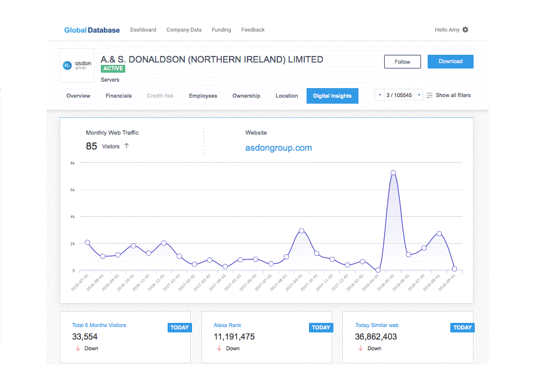The height and width of the screenshot is (392, 535).
Task: Visit the asdongroup.com website link
Action: pyautogui.click(x=279, y=148)
